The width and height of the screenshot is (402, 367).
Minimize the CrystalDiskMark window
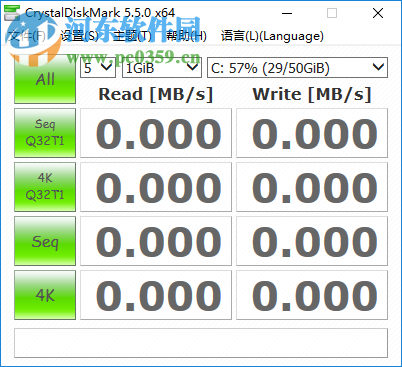[287, 13]
